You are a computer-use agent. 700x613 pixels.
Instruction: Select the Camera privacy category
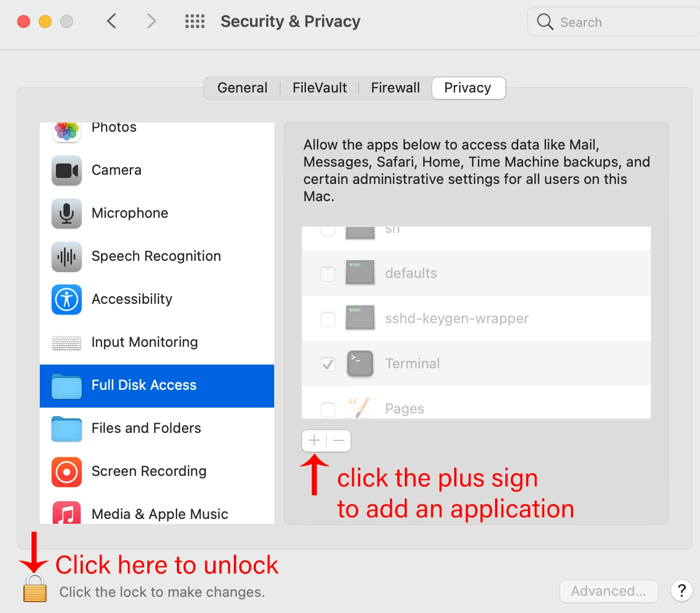click(x=157, y=170)
